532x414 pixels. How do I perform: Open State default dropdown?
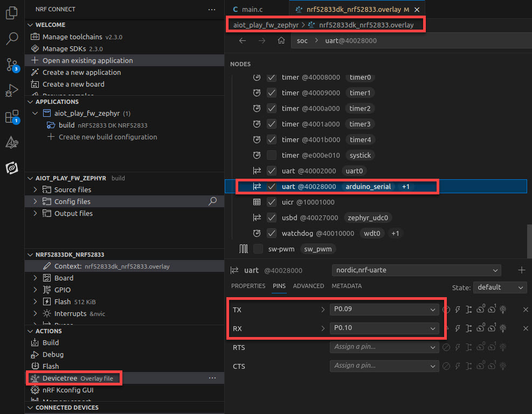point(500,287)
